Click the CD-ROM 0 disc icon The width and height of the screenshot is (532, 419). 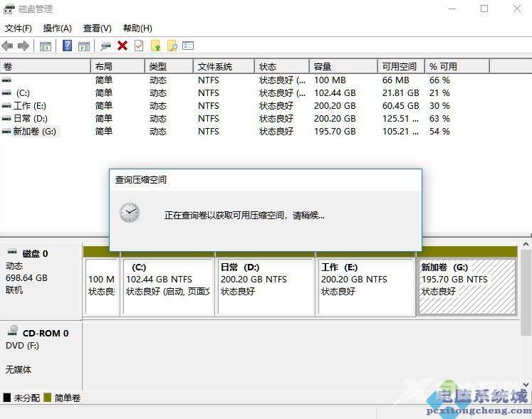tap(13, 331)
